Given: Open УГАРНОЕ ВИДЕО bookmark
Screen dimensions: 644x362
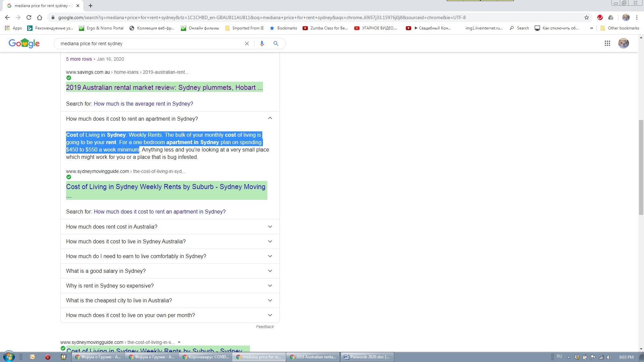Looking at the screenshot, I should pos(376,28).
